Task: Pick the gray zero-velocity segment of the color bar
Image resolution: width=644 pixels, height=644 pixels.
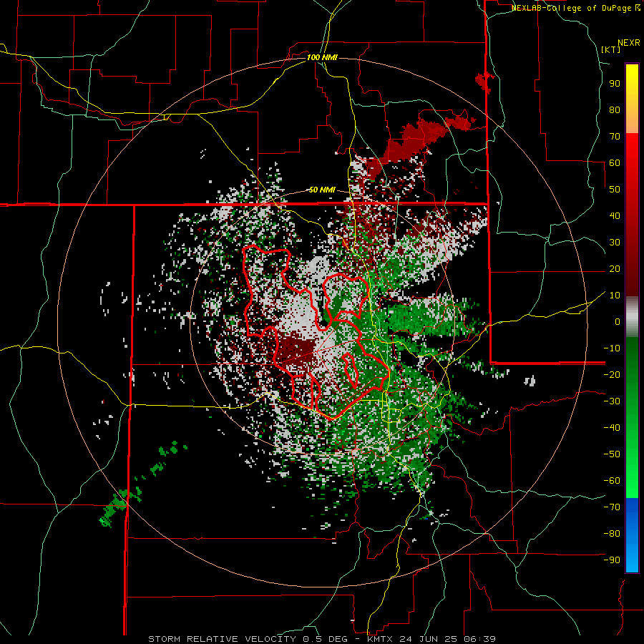Action: coord(632,317)
